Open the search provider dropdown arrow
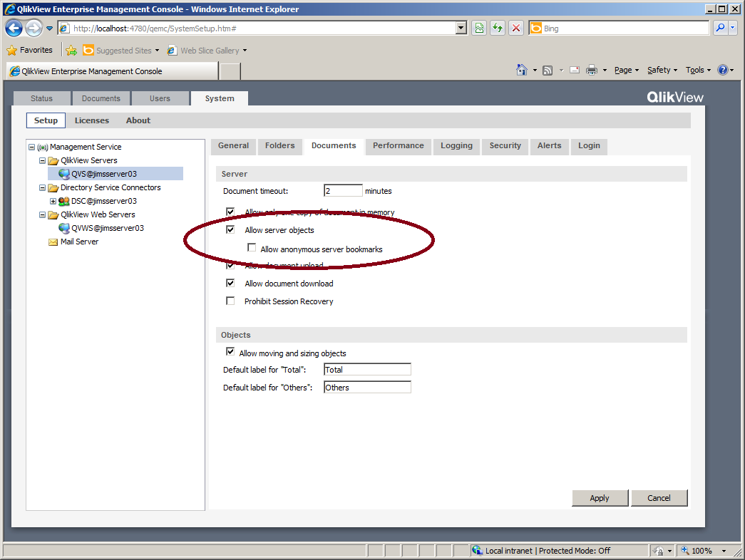The width and height of the screenshot is (745, 560). [732, 28]
